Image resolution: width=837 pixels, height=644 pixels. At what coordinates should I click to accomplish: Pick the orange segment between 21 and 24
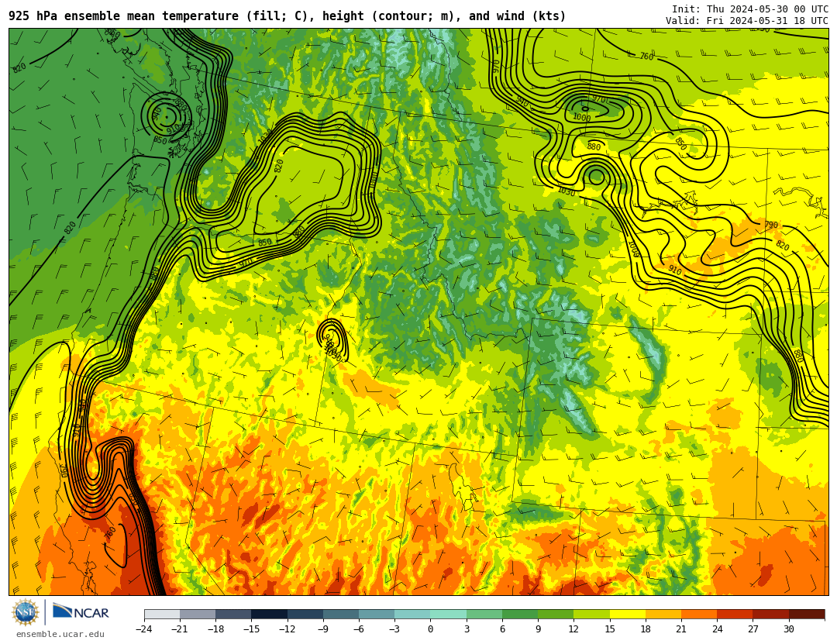[699, 614]
